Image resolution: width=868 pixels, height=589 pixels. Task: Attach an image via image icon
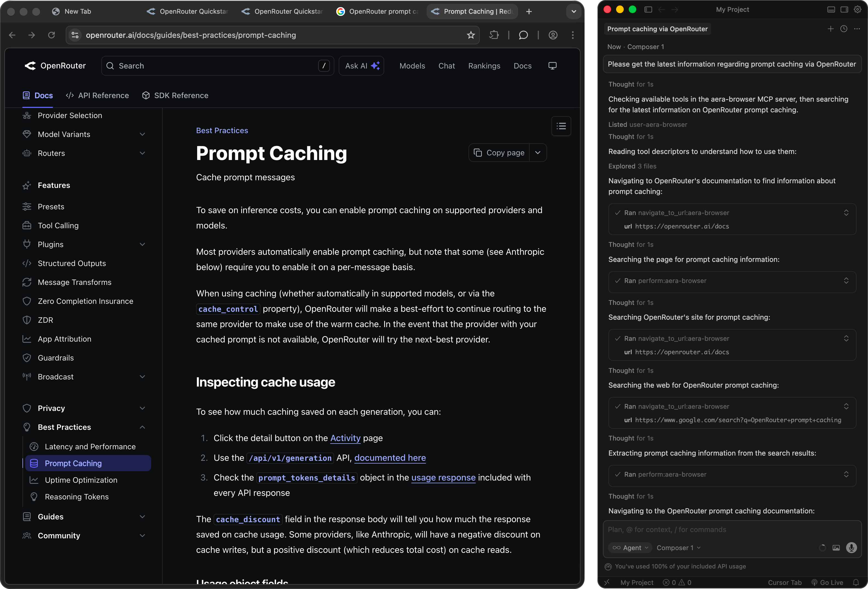click(x=836, y=548)
